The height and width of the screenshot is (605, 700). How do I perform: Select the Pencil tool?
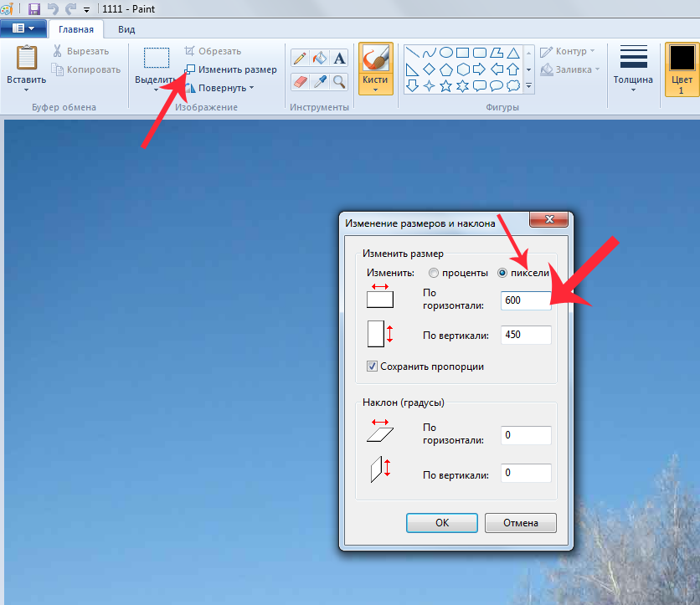click(x=299, y=58)
